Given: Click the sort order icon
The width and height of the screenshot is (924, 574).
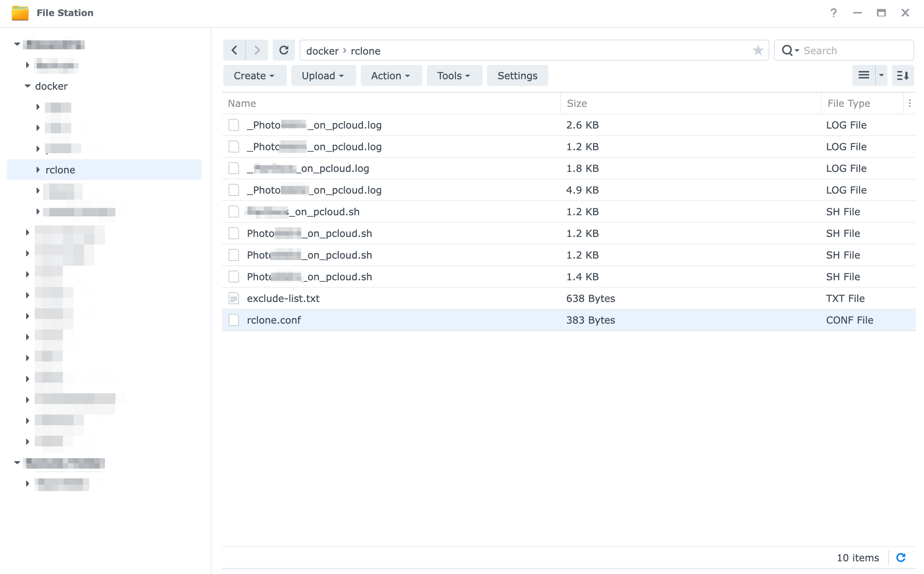Looking at the screenshot, I should click(x=902, y=75).
